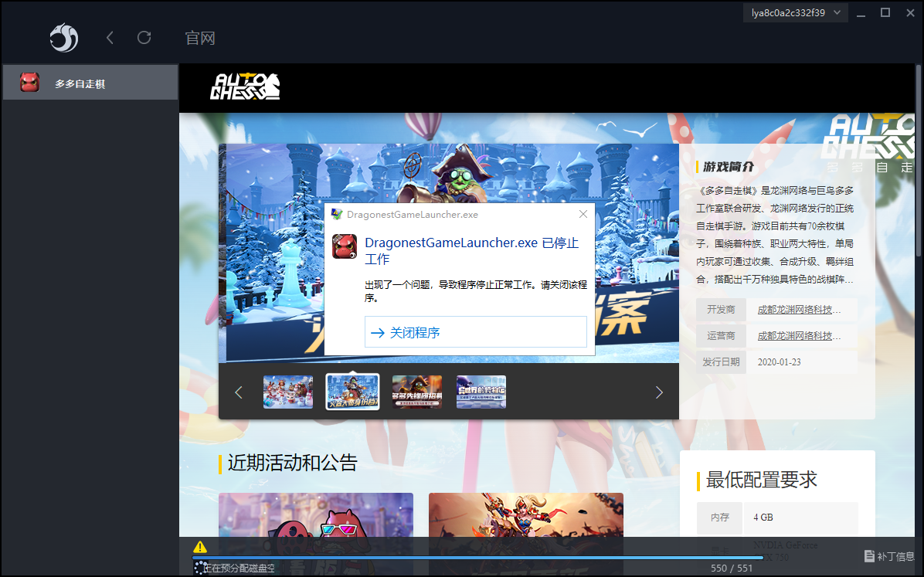This screenshot has height=577, width=924.
Task: Select 多多自走棋 in the game sidebar
Action: tap(90, 83)
